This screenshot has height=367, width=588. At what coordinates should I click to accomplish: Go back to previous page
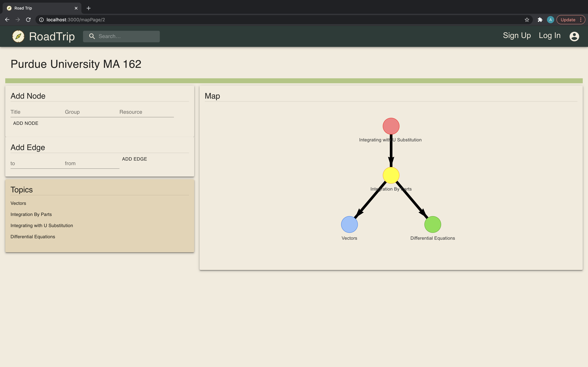[7, 20]
